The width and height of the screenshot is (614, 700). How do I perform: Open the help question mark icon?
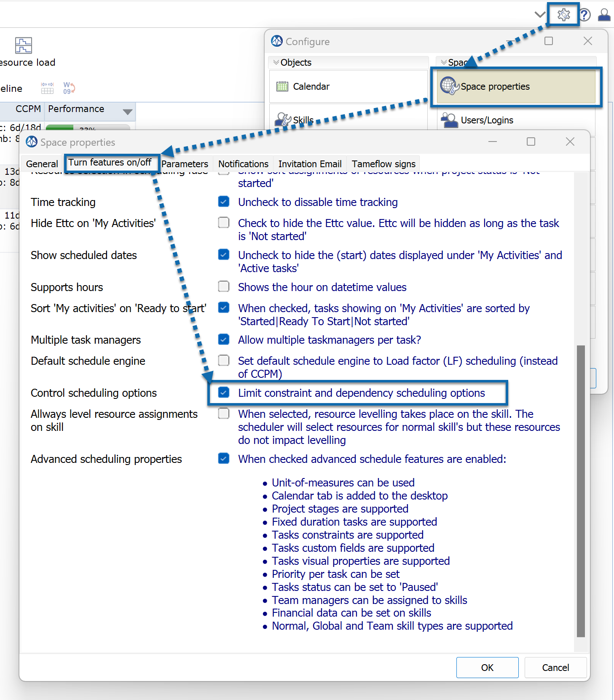pyautogui.click(x=585, y=15)
